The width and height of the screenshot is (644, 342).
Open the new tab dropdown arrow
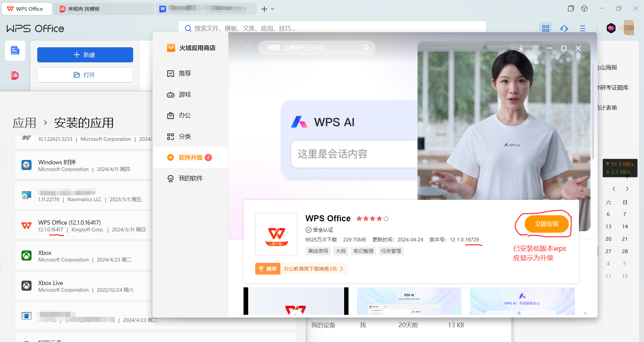(x=273, y=9)
